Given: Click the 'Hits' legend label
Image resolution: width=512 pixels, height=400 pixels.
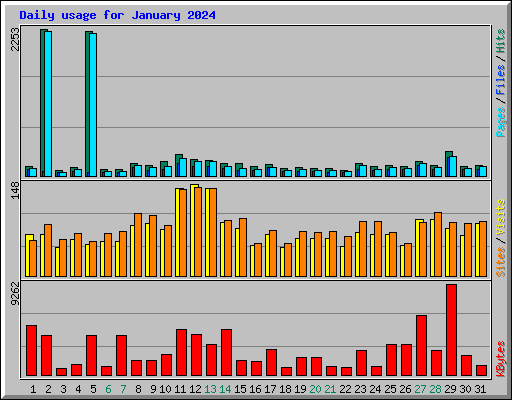Looking at the screenshot, I should click(501, 41).
